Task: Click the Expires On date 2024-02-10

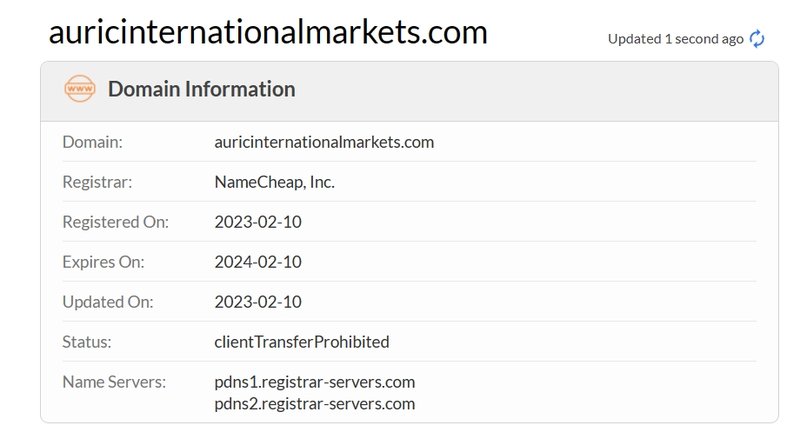Action: [258, 262]
